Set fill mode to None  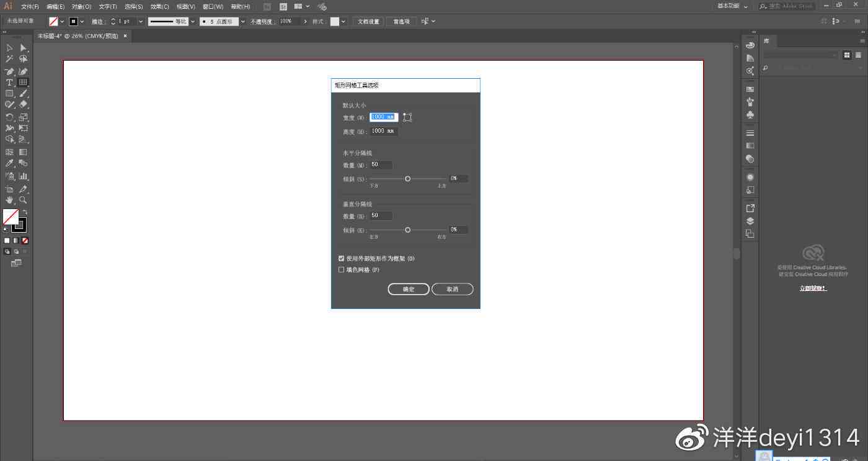click(x=25, y=241)
